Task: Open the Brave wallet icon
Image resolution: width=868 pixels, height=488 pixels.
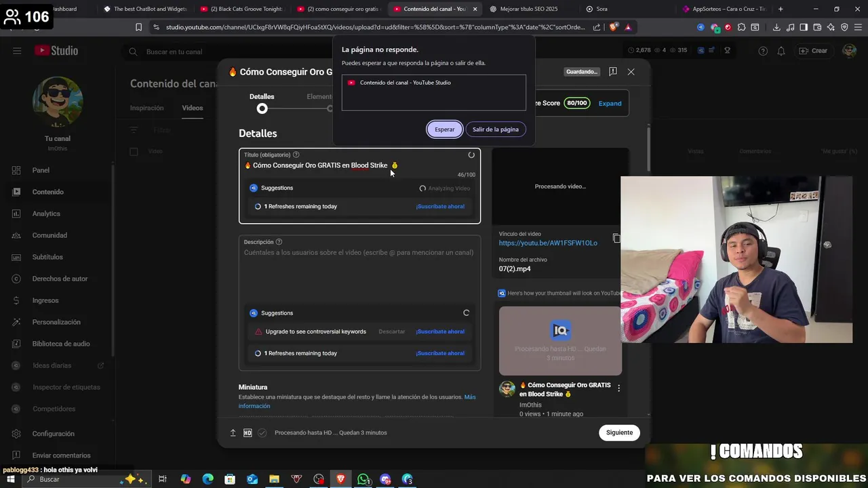Action: click(817, 27)
